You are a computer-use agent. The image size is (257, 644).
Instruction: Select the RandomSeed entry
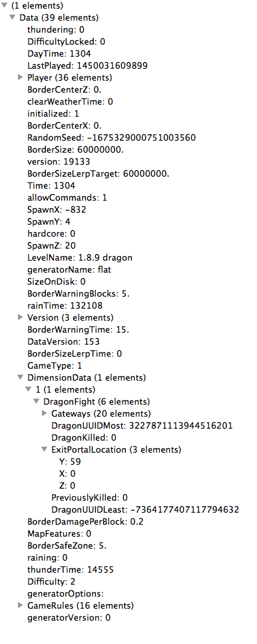pyautogui.click(x=111, y=137)
